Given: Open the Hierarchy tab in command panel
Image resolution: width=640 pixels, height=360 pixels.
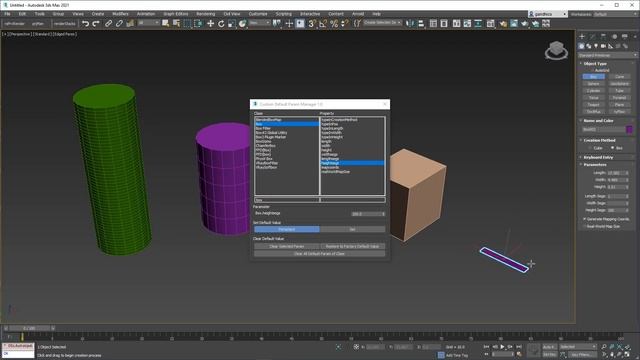Looking at the screenshot, I should click(x=603, y=36).
